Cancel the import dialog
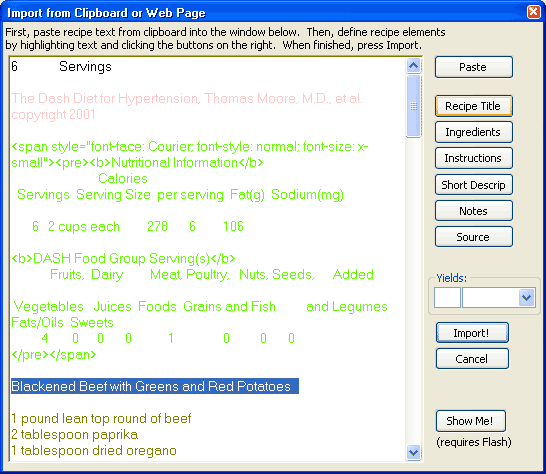 coord(472,359)
